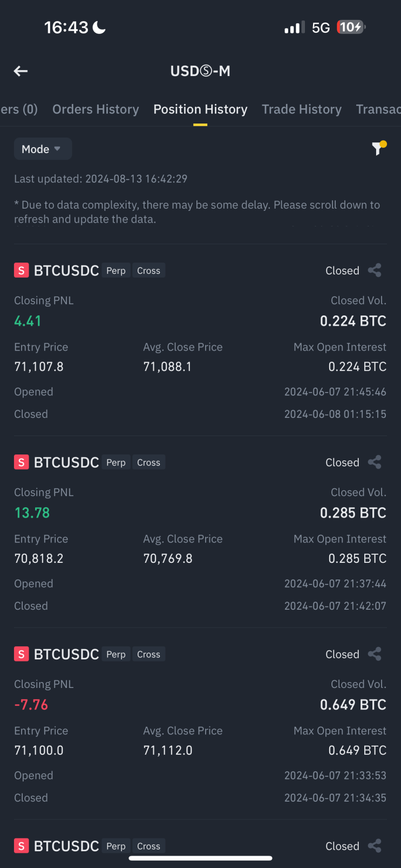
Task: Share the 13.78 PNL position
Action: click(375, 463)
